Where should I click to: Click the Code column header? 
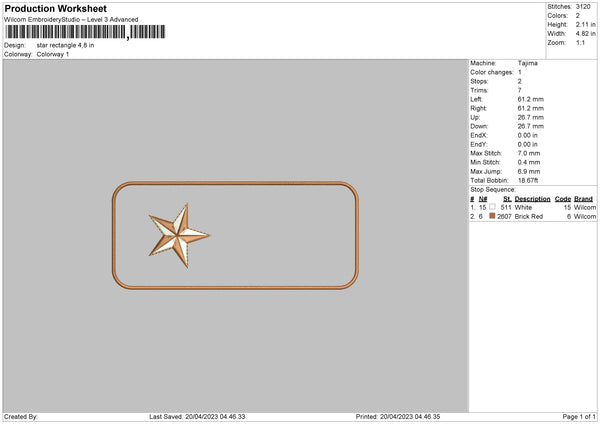click(562, 199)
